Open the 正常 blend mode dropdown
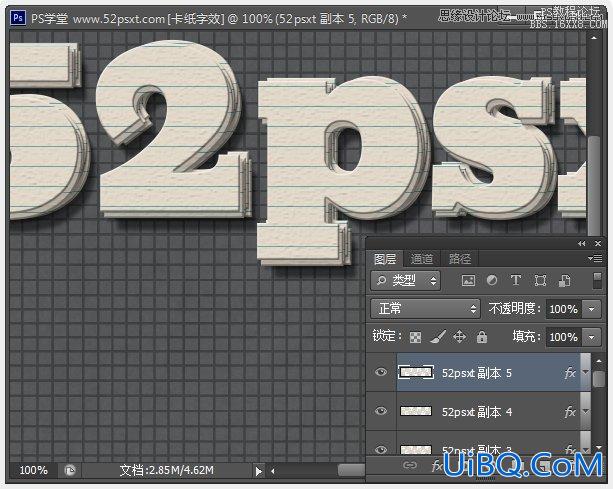 [x=425, y=309]
